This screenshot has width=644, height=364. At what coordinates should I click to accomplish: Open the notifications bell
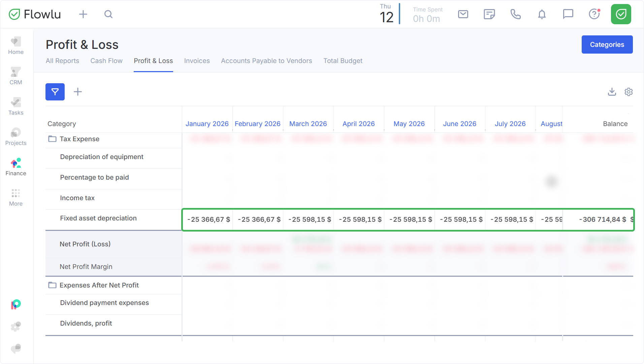point(542,14)
